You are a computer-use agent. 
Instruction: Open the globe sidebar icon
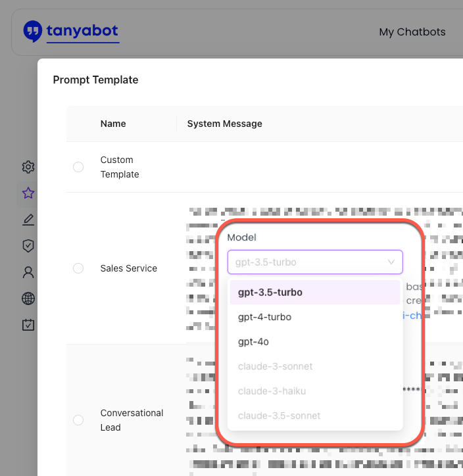pos(28,298)
